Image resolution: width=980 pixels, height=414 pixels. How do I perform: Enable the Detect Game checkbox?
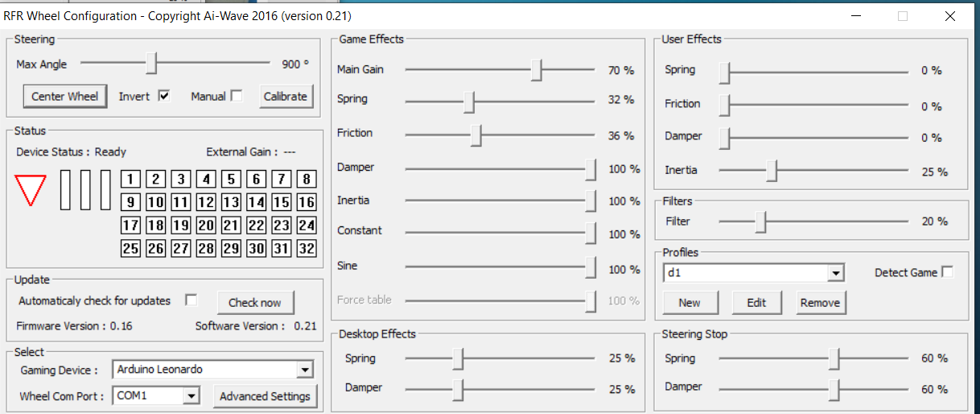[x=947, y=272]
